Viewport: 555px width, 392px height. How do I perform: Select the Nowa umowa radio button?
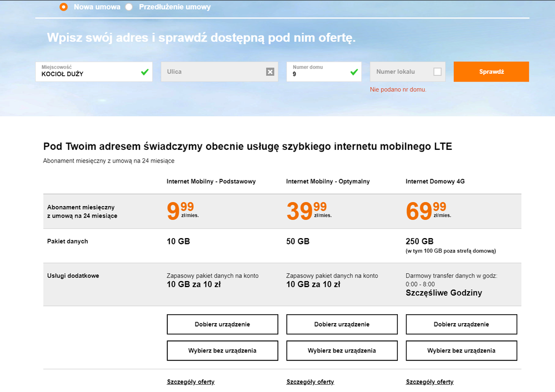pos(63,7)
